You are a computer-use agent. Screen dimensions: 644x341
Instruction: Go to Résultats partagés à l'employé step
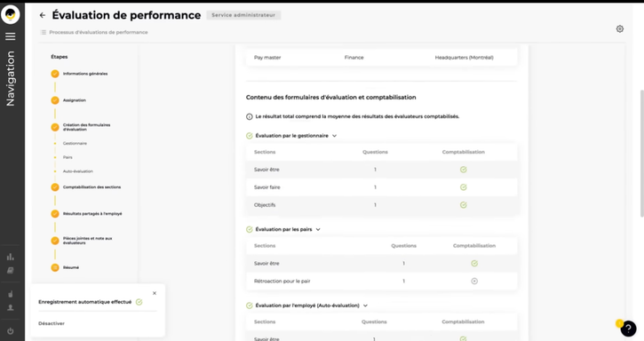(x=92, y=214)
